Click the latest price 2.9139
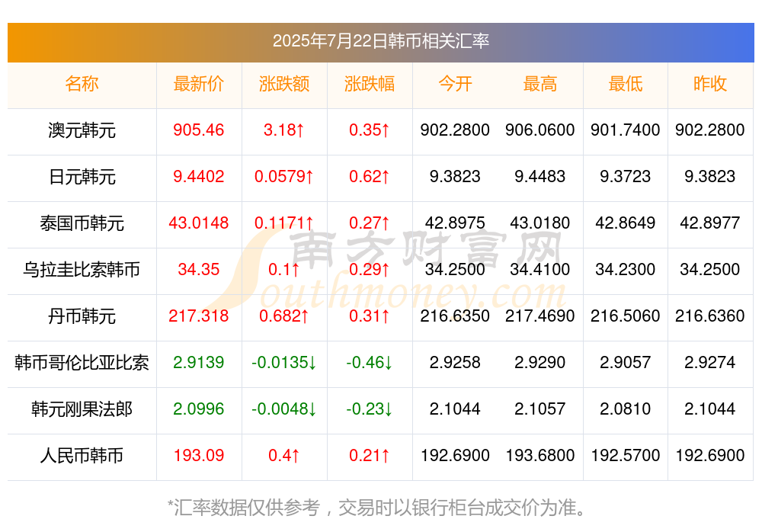Image resolution: width=762 pixels, height=532 pixels. [x=199, y=362]
